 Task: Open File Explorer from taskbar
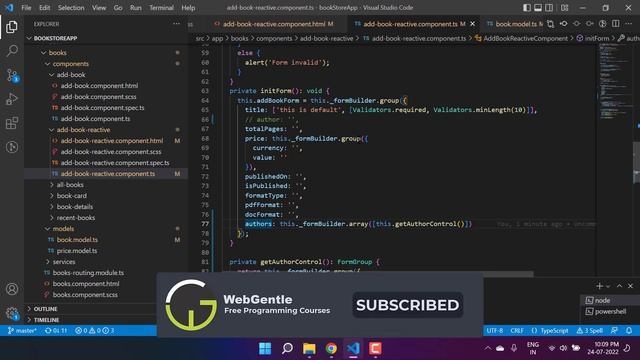309,349
